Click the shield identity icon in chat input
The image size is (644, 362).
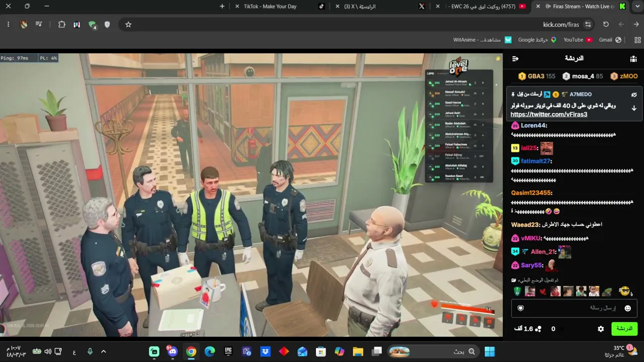pyautogui.click(x=521, y=308)
